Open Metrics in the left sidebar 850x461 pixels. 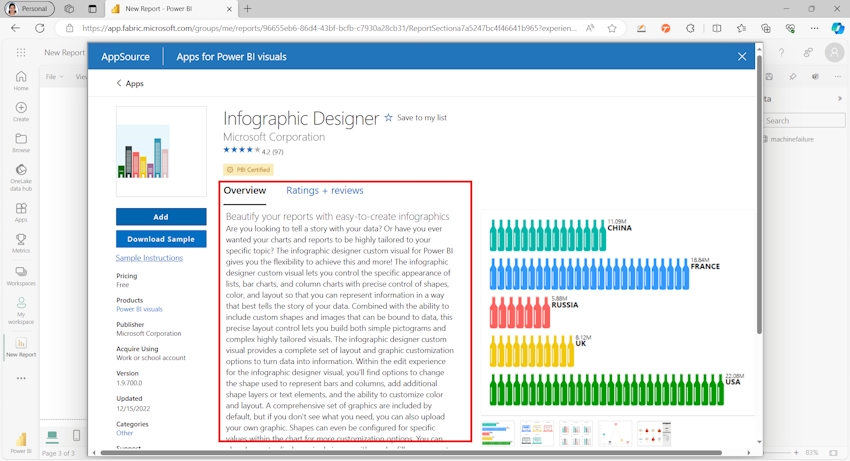tap(21, 243)
